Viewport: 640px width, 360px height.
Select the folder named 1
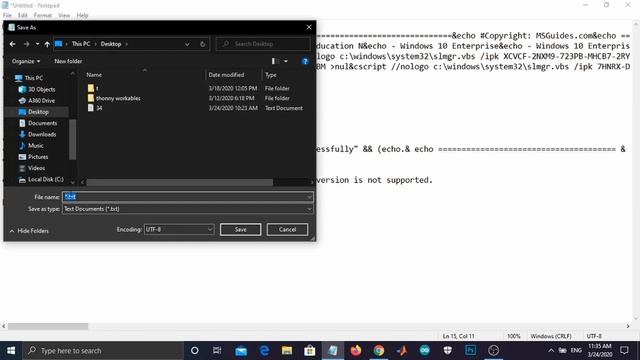(x=93, y=88)
